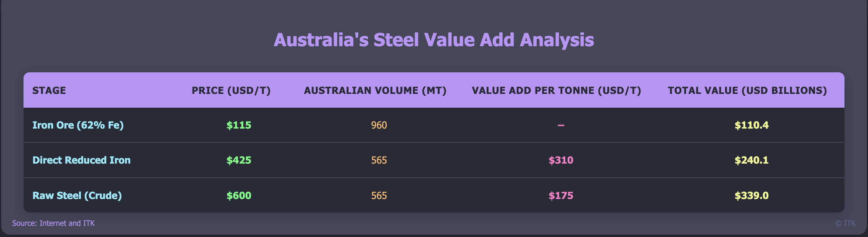Click the Stage column header
868x237 pixels.
pyautogui.click(x=49, y=91)
